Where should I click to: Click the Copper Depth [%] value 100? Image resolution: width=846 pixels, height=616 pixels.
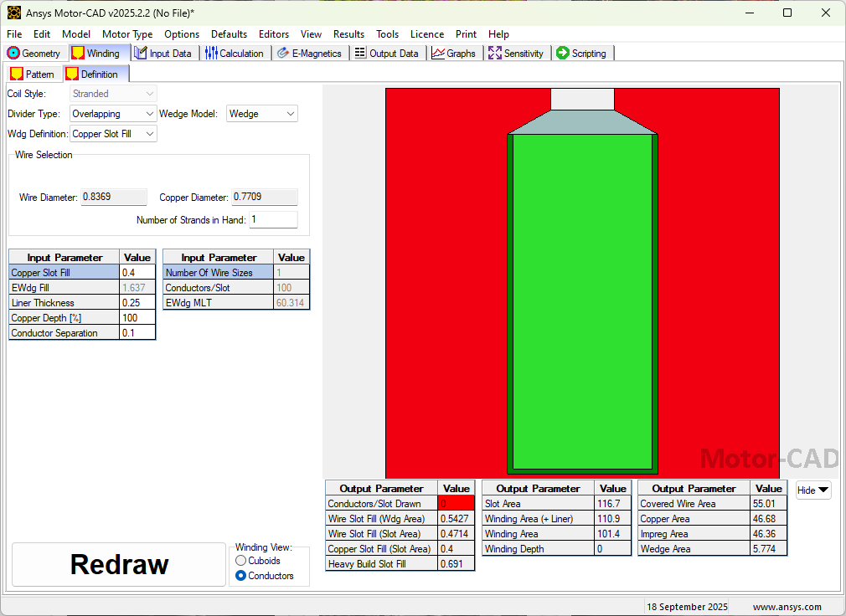[x=137, y=318]
